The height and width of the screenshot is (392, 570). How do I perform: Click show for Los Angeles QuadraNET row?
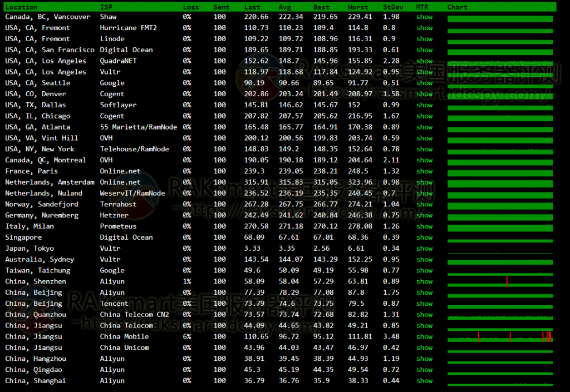pos(424,61)
